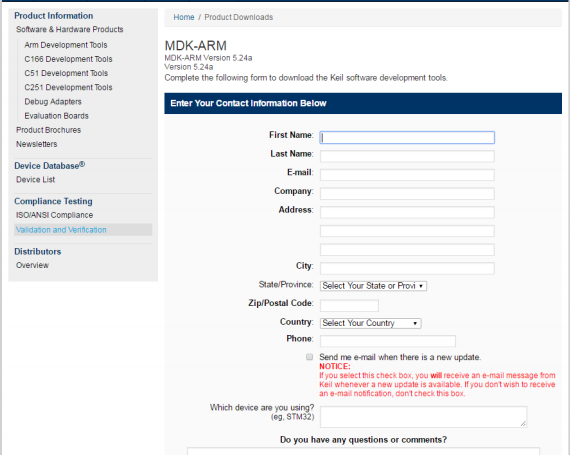Open Debug Adapters page
This screenshot has height=455, width=570.
[x=53, y=102]
